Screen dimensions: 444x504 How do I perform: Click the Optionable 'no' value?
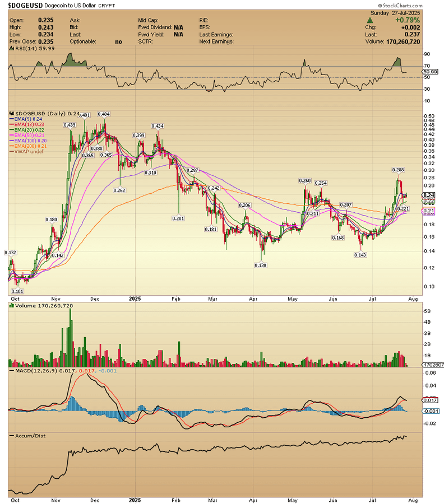coord(118,42)
